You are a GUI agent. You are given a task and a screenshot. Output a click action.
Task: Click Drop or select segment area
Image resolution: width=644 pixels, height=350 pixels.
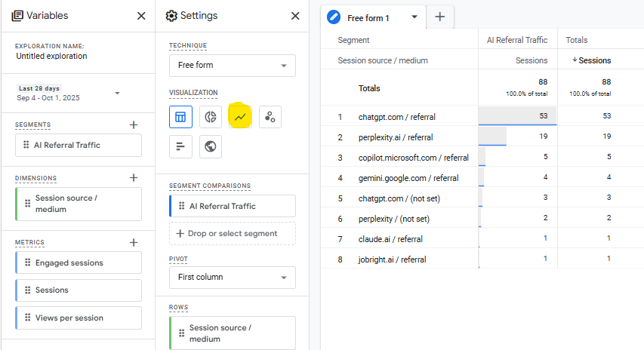tap(232, 233)
